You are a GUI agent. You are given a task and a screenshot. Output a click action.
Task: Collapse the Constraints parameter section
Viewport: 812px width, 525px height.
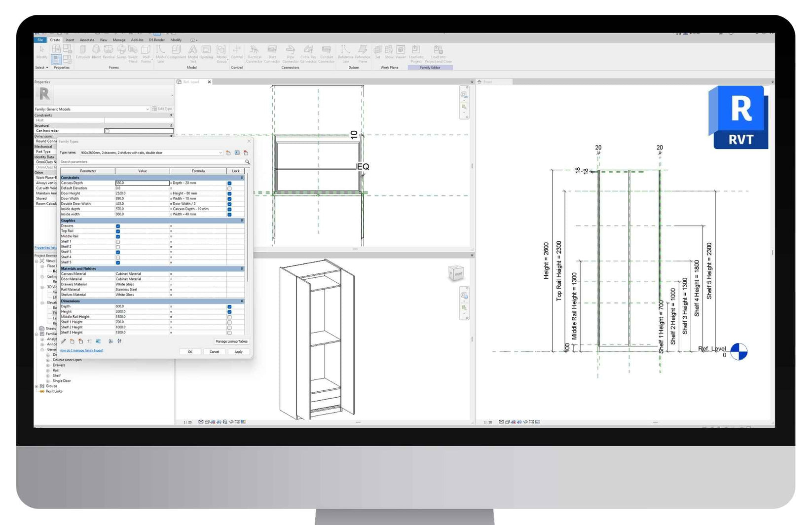[x=242, y=177]
